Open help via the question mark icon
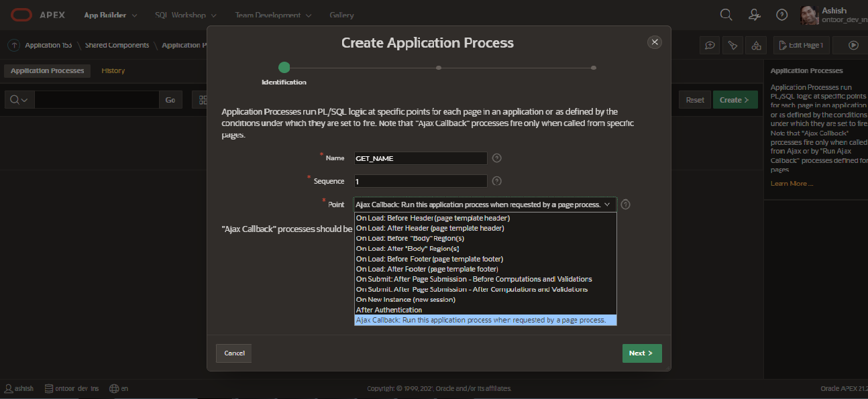Image resolution: width=868 pixels, height=399 pixels. point(781,14)
